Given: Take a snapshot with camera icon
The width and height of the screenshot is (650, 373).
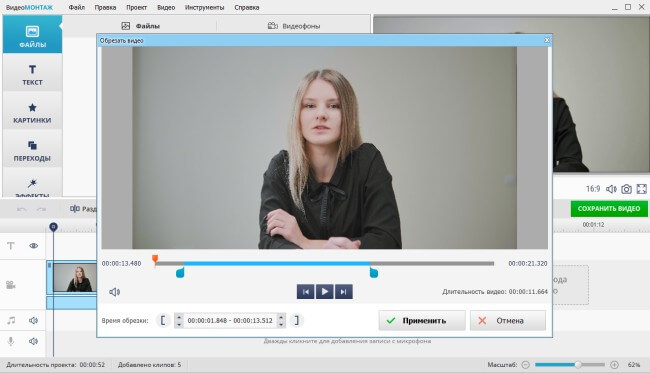Looking at the screenshot, I should click(x=626, y=189).
